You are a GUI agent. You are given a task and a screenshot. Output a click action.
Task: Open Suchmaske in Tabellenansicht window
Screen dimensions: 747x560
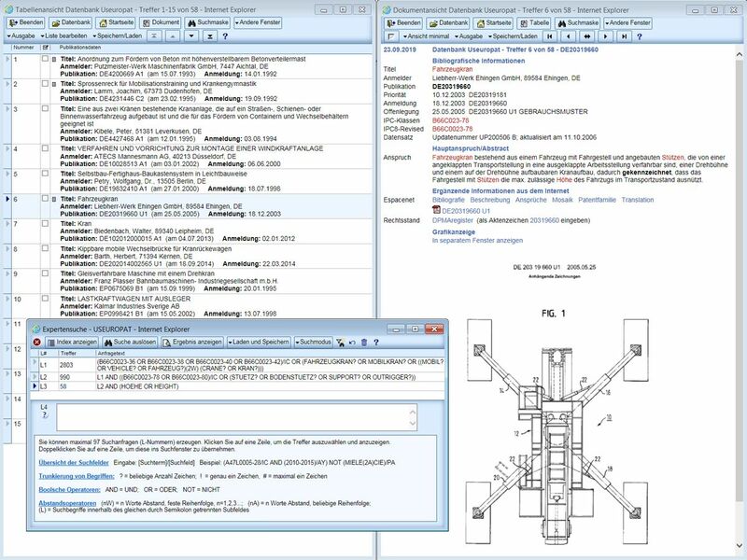point(207,22)
